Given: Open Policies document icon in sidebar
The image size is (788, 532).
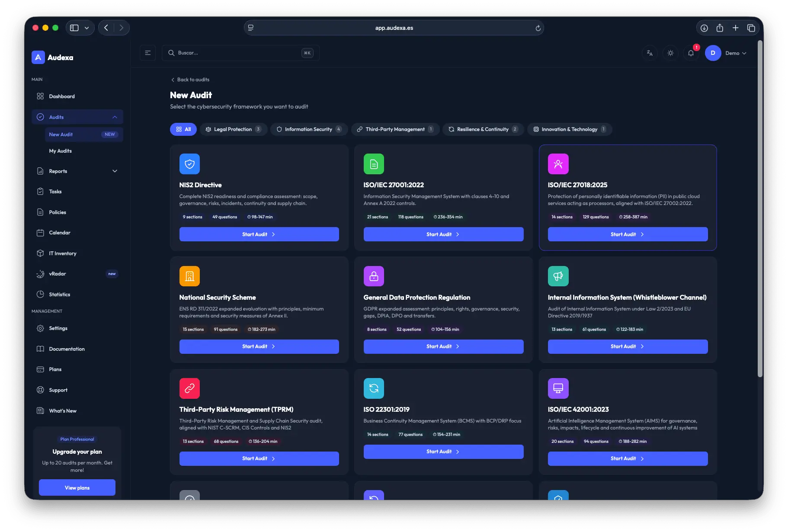Looking at the screenshot, I should click(x=40, y=212).
